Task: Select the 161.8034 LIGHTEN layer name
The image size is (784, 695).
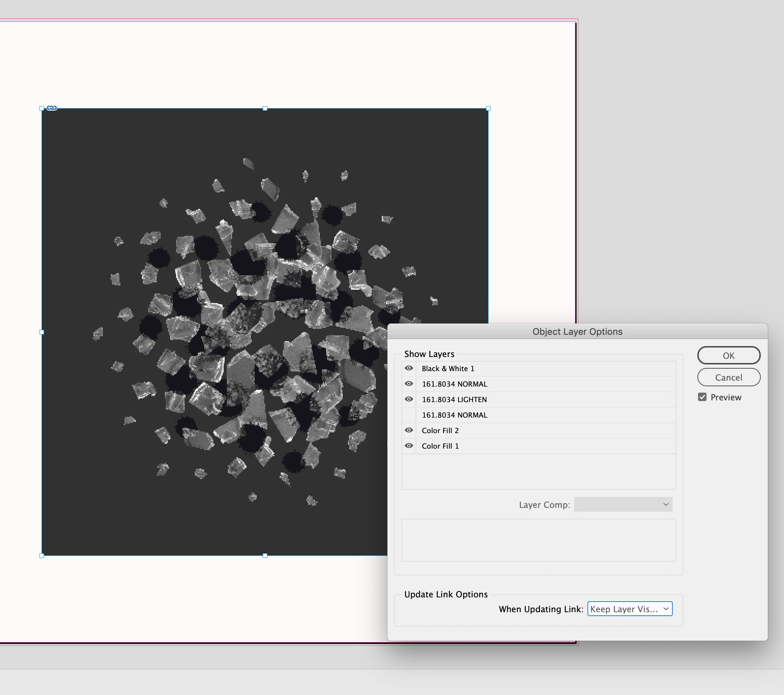Action: click(454, 400)
